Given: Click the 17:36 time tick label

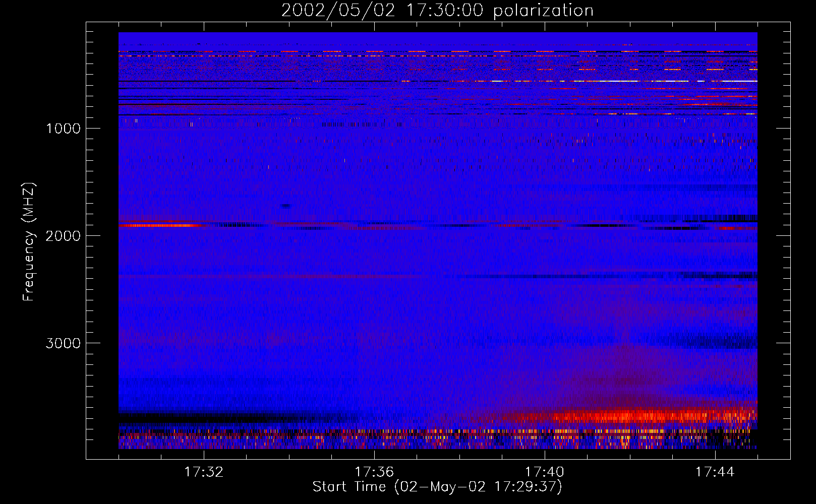Looking at the screenshot, I should point(374,472).
